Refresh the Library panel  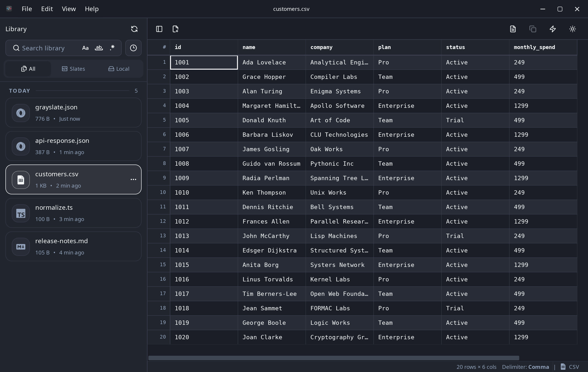pos(134,29)
